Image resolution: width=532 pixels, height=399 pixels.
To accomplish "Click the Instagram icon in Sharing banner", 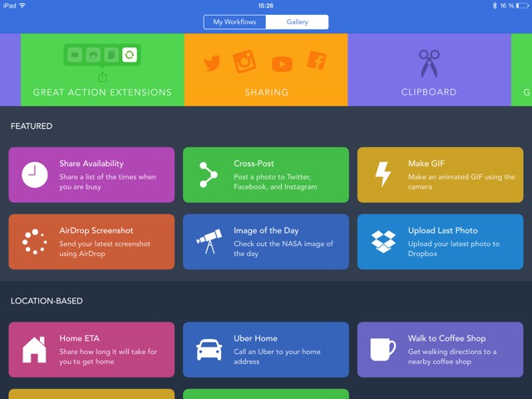I will [244, 62].
